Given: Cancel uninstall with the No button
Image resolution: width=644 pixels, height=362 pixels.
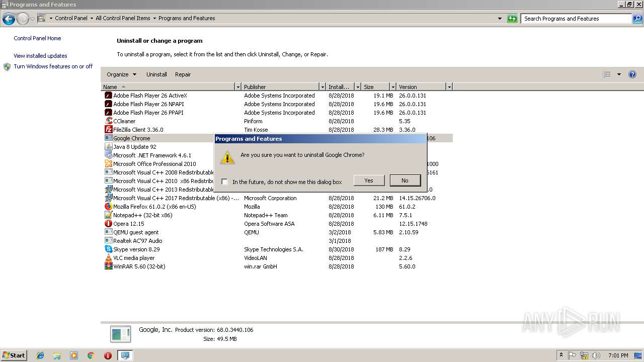Looking at the screenshot, I should [405, 180].
